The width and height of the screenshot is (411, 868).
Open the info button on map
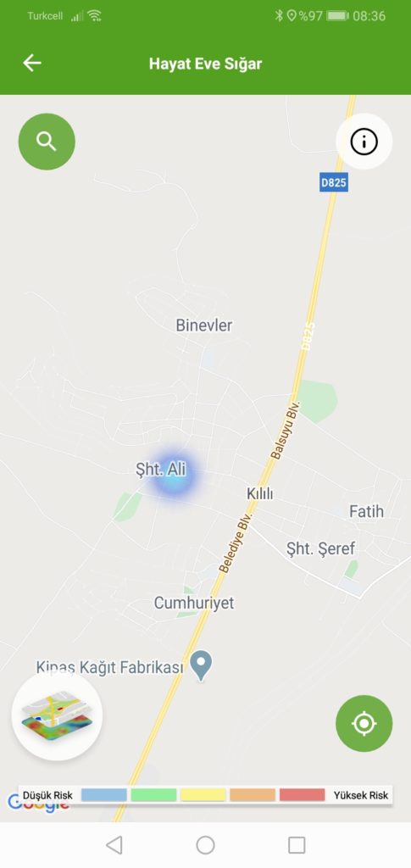tap(364, 142)
